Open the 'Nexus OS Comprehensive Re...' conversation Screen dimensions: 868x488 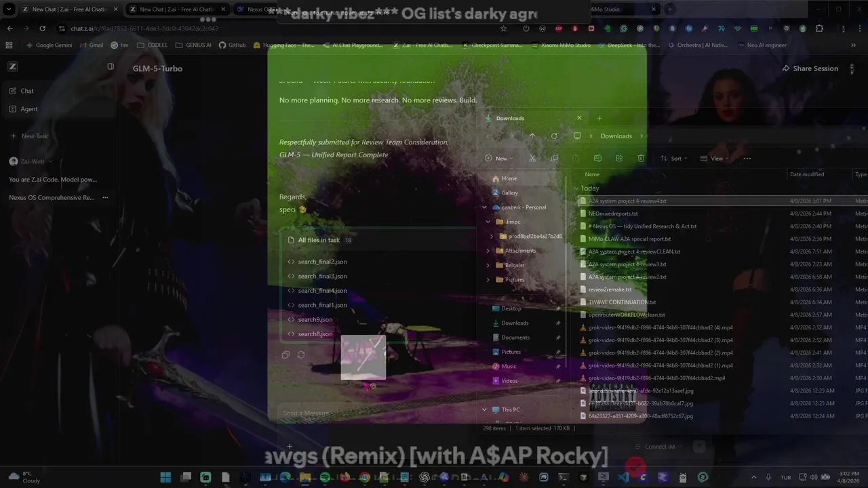52,198
